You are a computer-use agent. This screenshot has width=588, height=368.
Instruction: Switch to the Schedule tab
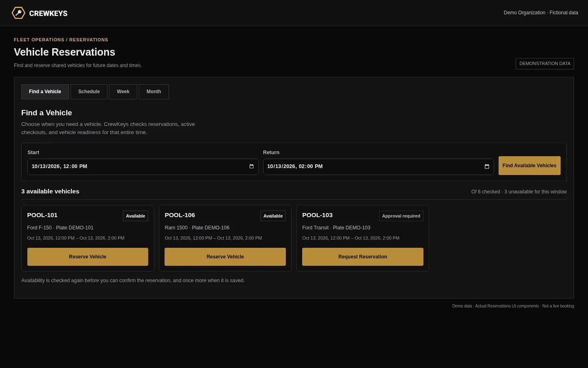pos(89,92)
